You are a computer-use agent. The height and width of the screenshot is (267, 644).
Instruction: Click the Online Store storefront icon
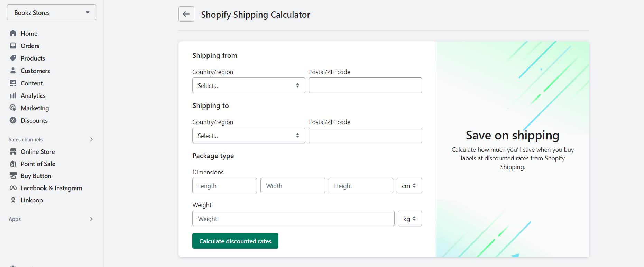(13, 151)
